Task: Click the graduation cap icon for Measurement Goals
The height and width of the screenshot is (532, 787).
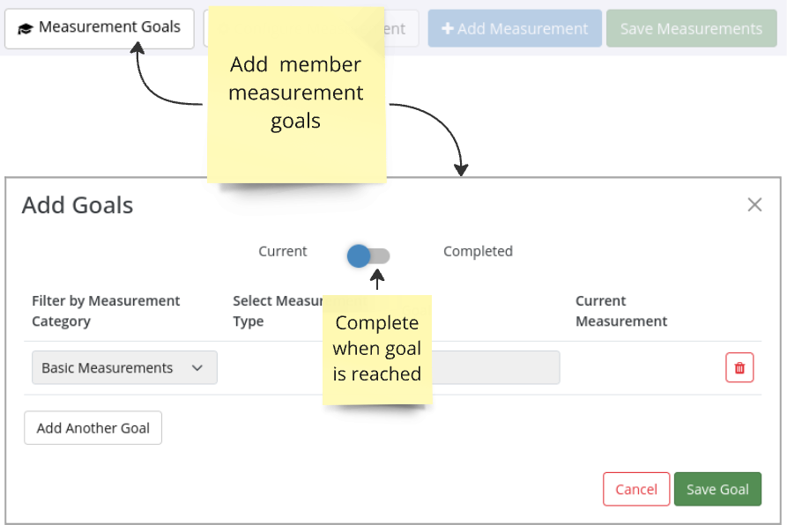Action: (x=26, y=28)
